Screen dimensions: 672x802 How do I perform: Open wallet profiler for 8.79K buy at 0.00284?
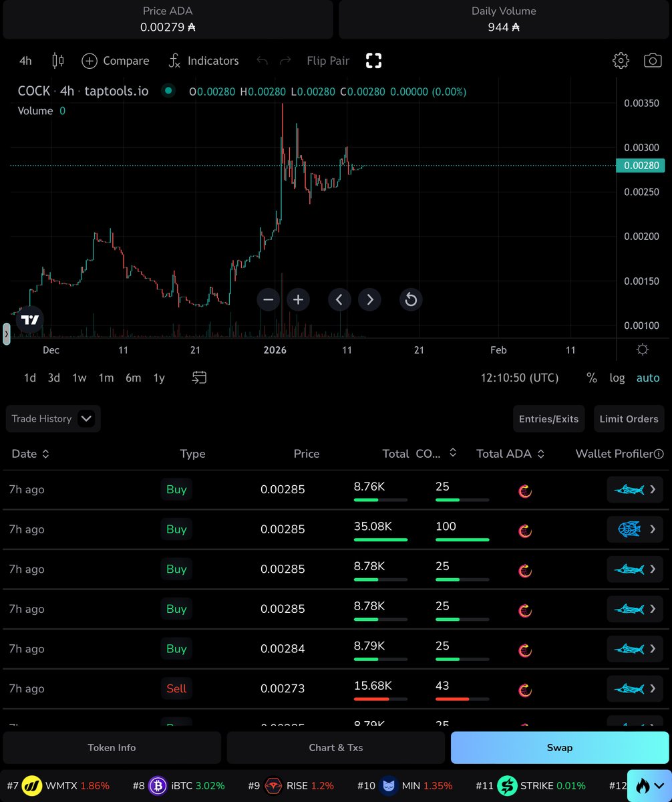point(635,649)
